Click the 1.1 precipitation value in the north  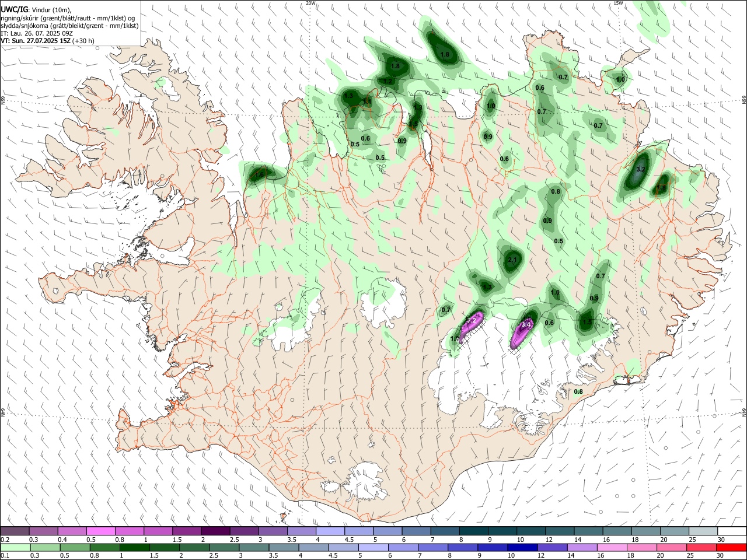tap(367, 101)
